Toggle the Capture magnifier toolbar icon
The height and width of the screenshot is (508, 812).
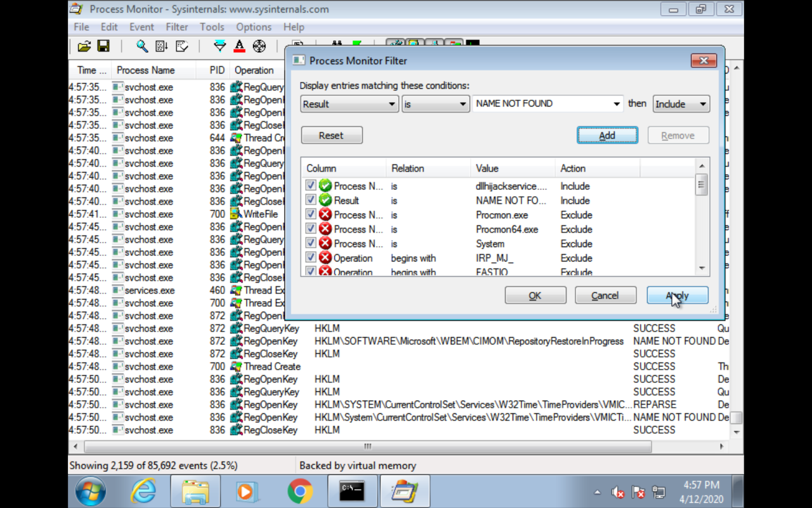142,46
